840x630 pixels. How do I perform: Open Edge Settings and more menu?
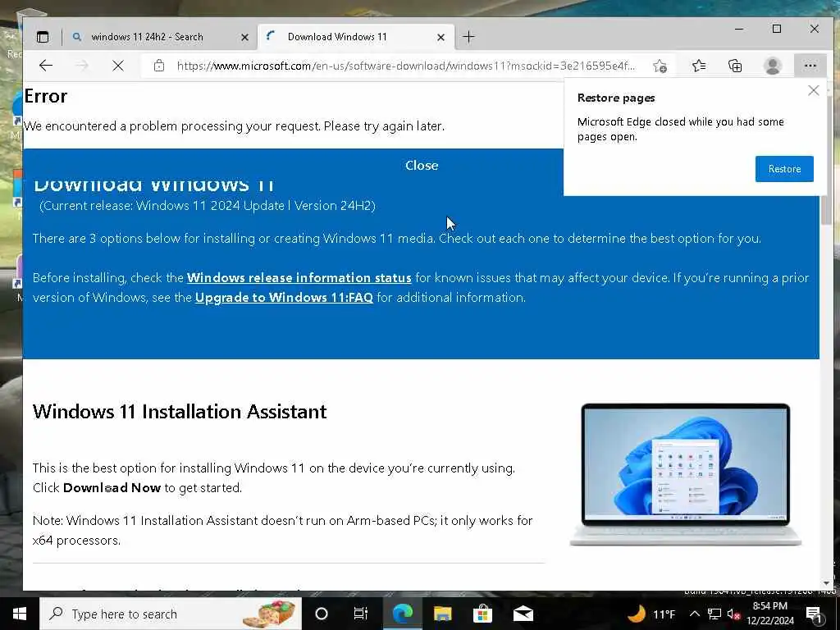coord(810,66)
